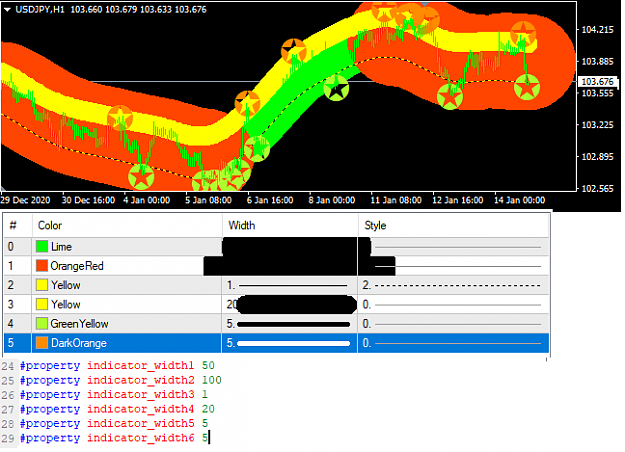Screen dimensions: 625x452
Task: Select the Lime color swatch in row 0
Action: 42,247
